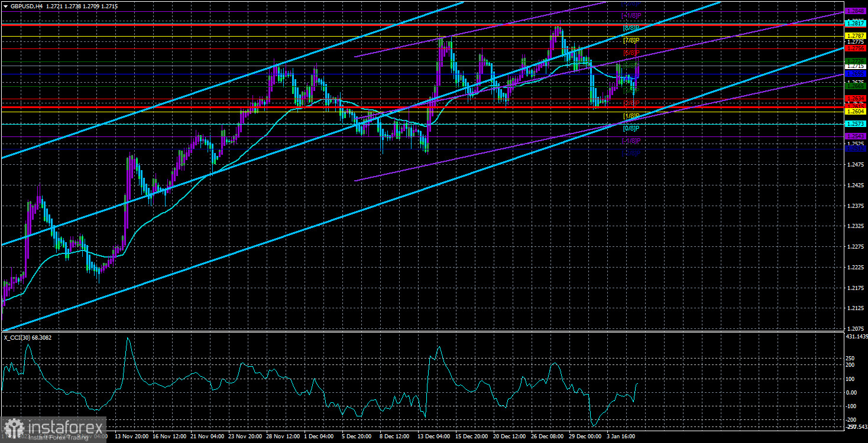The width and height of the screenshot is (868, 443).
Task: Select the [1/8]P Murray level label
Action: (631, 116)
